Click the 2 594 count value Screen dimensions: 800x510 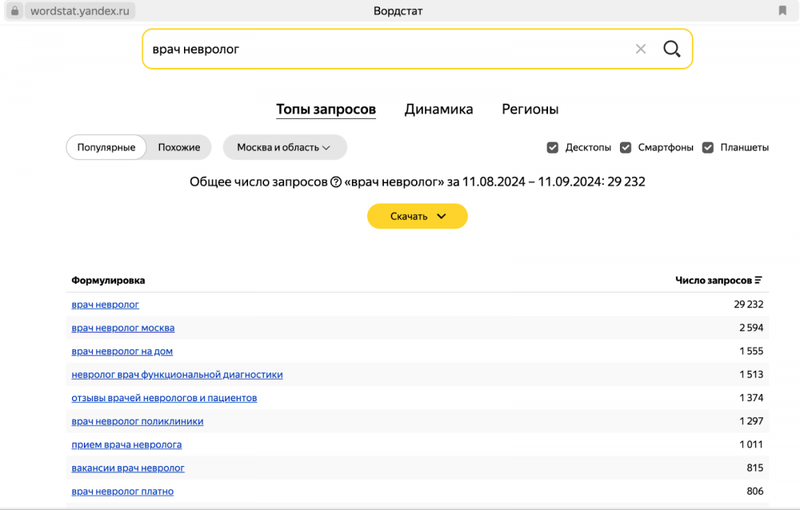pyautogui.click(x=751, y=328)
